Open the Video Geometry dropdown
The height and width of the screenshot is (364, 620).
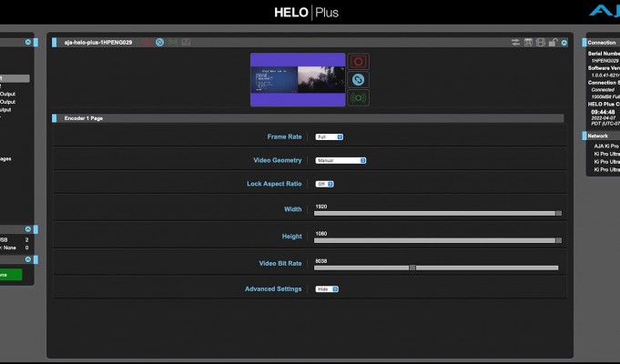(x=340, y=160)
